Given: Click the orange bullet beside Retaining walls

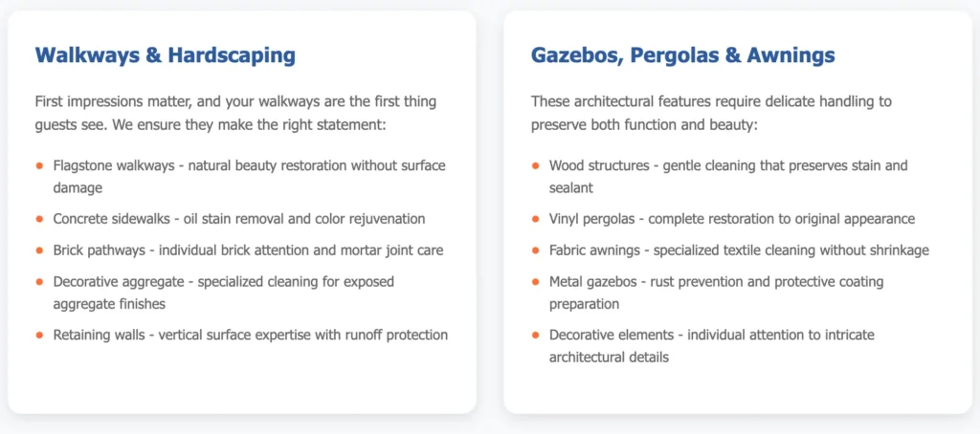Looking at the screenshot, I should (x=39, y=335).
